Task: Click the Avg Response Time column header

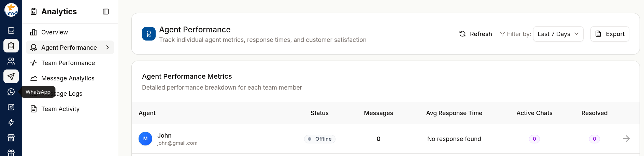Action: click(x=454, y=113)
